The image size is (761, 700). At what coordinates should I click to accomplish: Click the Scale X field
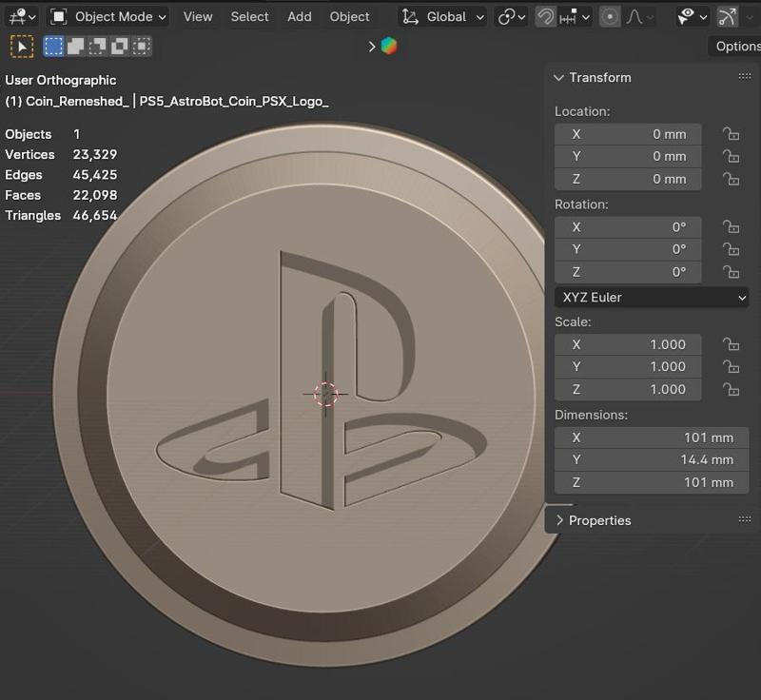(x=628, y=344)
